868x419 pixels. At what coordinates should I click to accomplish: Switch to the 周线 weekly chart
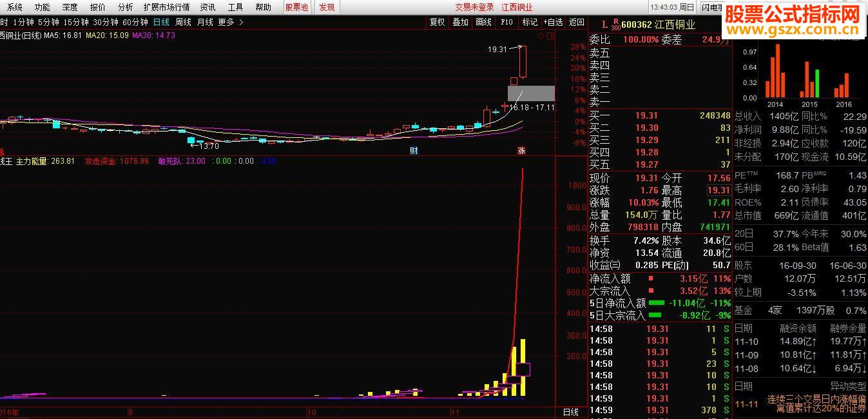click(184, 22)
